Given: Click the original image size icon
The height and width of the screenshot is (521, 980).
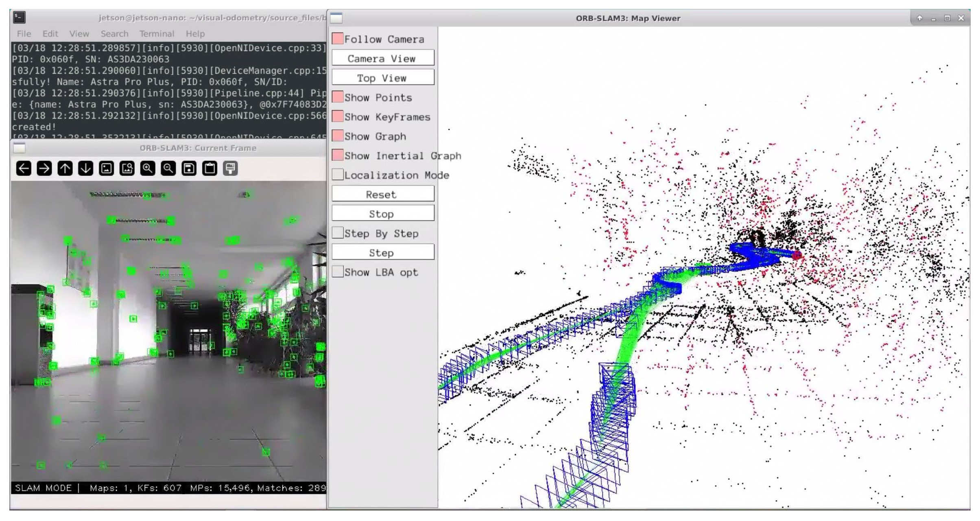Looking at the screenshot, I should 107,169.
